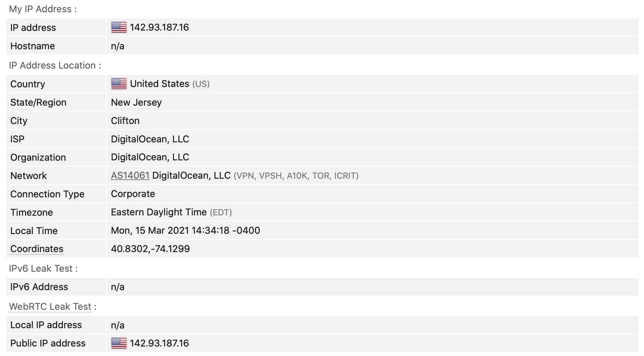Click the United States country name text
Image resolution: width=644 pixels, height=356 pixels.
[x=159, y=84]
